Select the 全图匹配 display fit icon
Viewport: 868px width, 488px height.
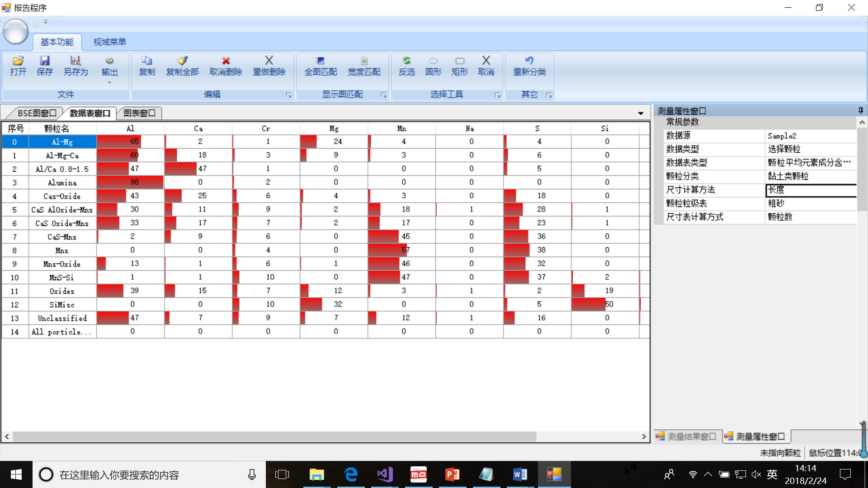click(x=321, y=61)
